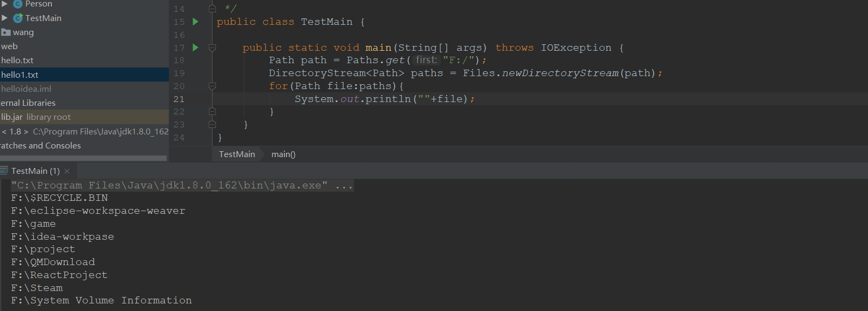Select wang folder label in tree
868x311 pixels.
23,32
